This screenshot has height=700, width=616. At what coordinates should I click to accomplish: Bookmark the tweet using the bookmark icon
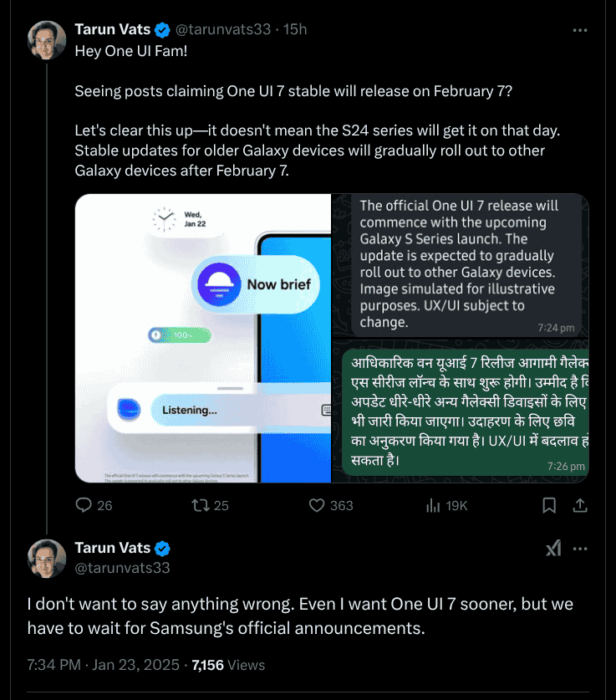[549, 505]
